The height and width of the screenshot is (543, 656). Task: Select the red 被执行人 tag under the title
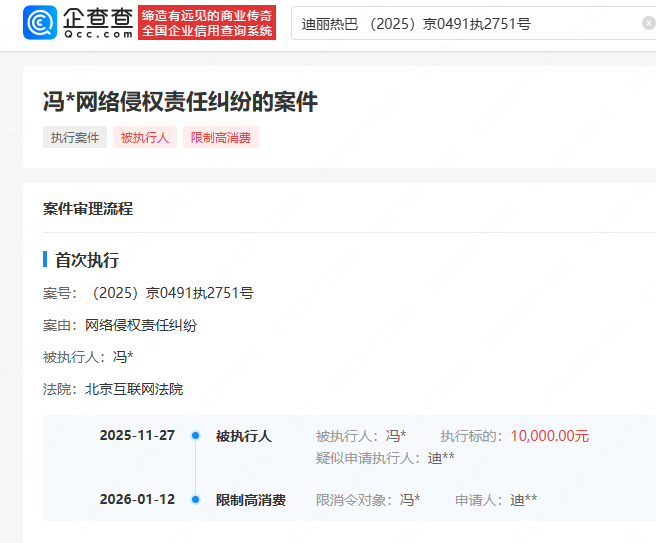[x=145, y=138]
